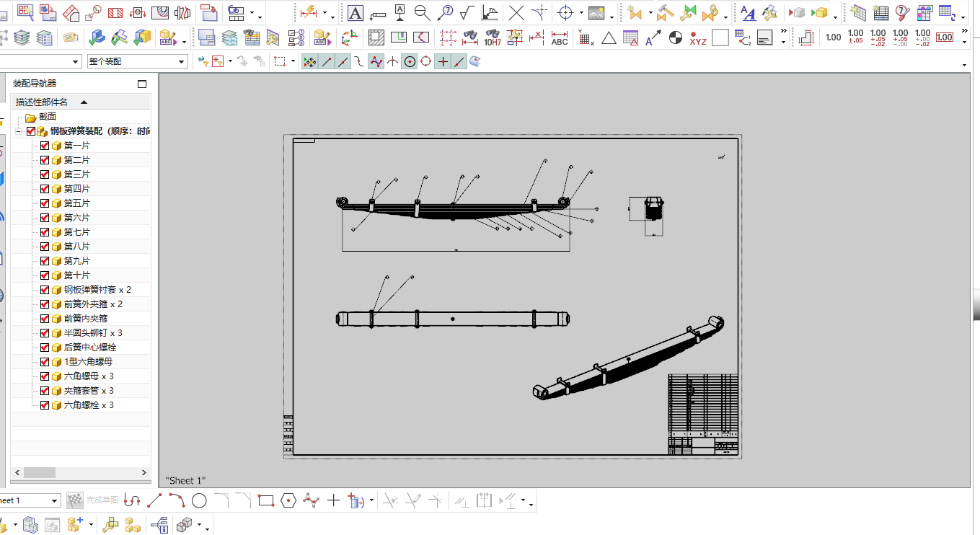This screenshot has width=980, height=535.
Task: Select the Surface Finish symbol tool
Action: pyautogui.click(x=467, y=13)
